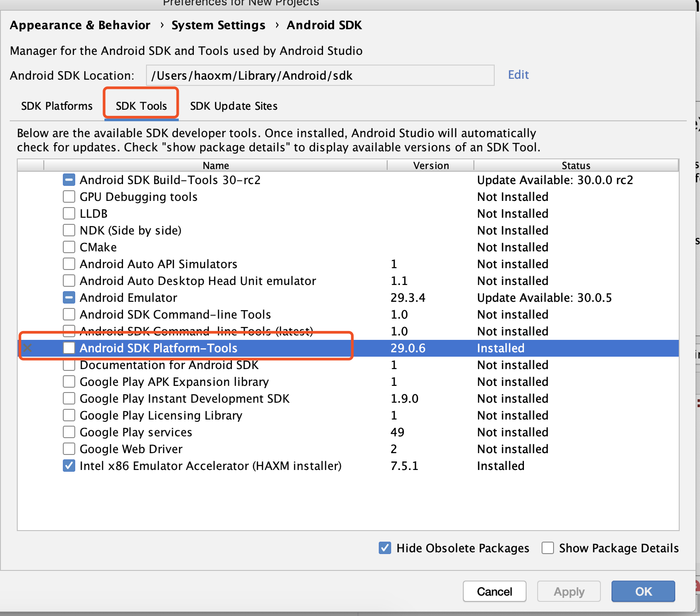700x616 pixels.
Task: Check the Google Play services box
Action: tap(69, 432)
